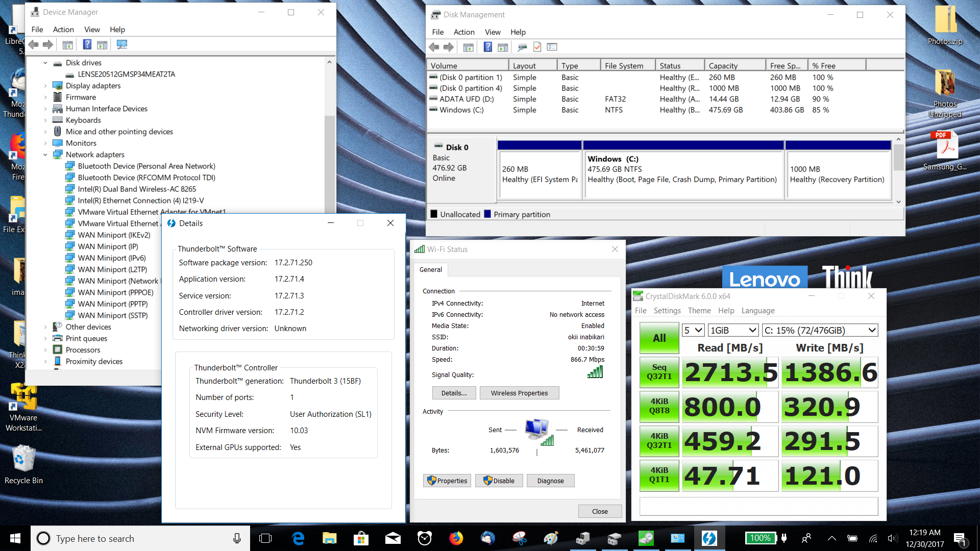Open Theme menu in CrystalDiskMark
Viewport: 980px width, 551px height.
point(699,311)
